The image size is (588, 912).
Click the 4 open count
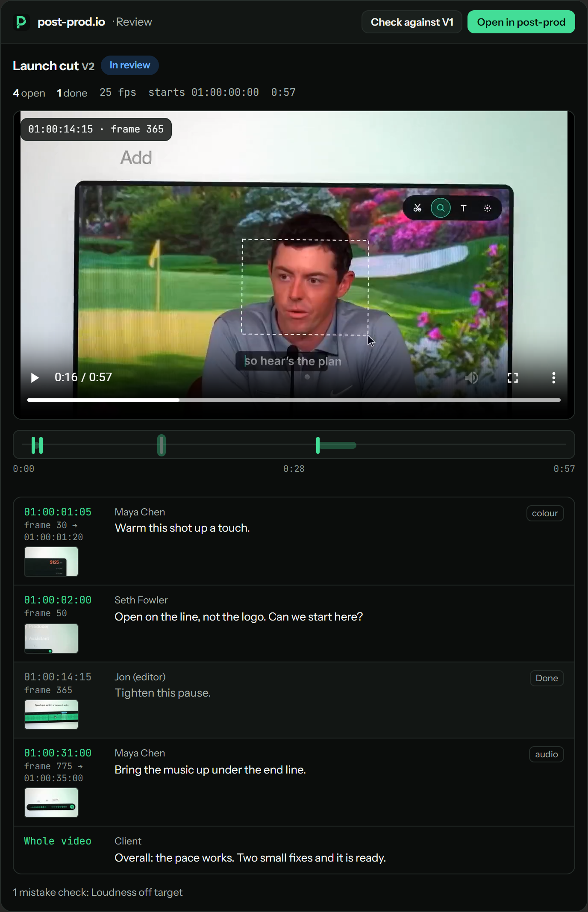tap(29, 93)
